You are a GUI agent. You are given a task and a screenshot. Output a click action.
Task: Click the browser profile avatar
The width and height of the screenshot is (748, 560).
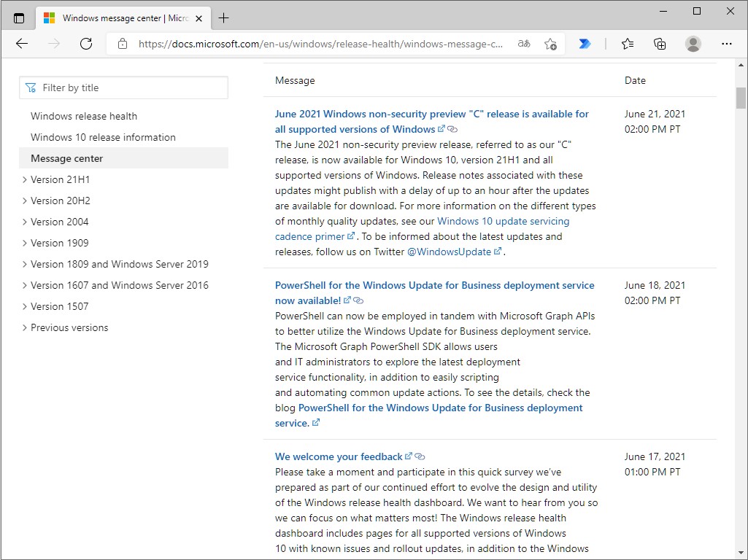tap(693, 44)
